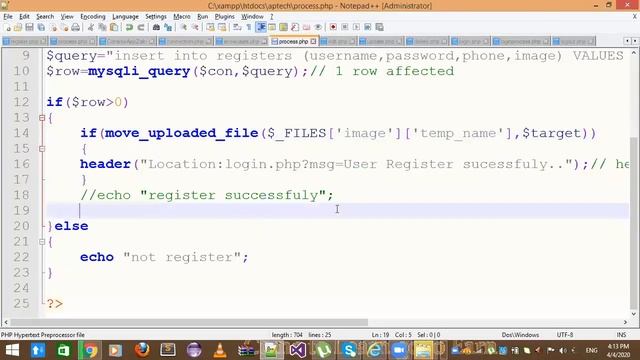Viewport: 640px width, 360px height.
Task: Disable the highlighted indent guide toggle
Action: [x=261, y=27]
